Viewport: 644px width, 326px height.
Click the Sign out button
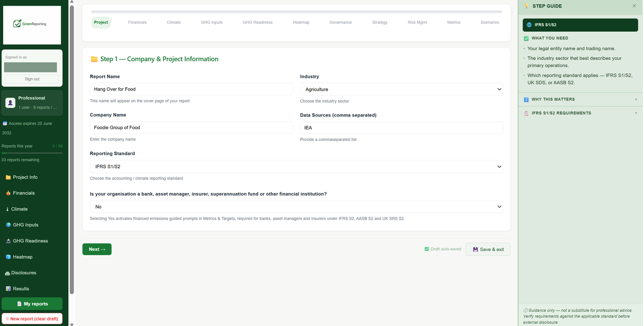(32, 79)
